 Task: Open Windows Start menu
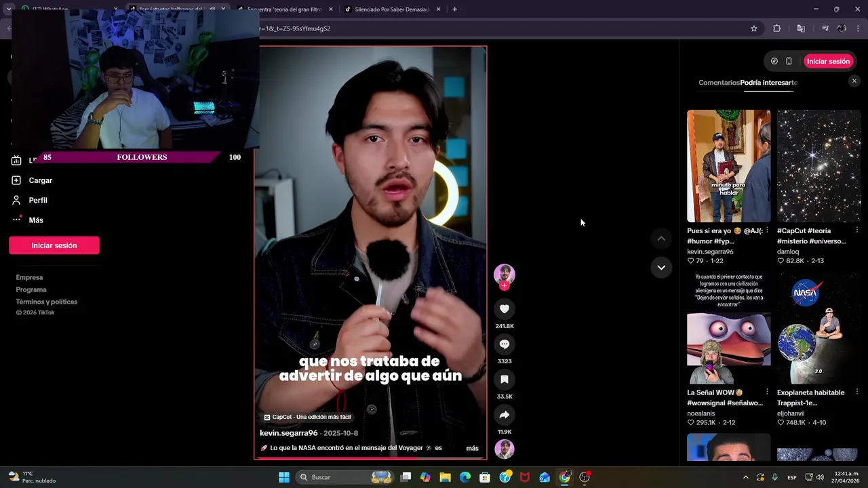(x=284, y=477)
